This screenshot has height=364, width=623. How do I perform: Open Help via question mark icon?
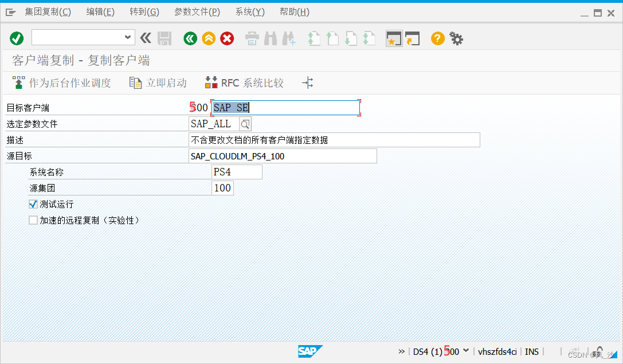[437, 38]
